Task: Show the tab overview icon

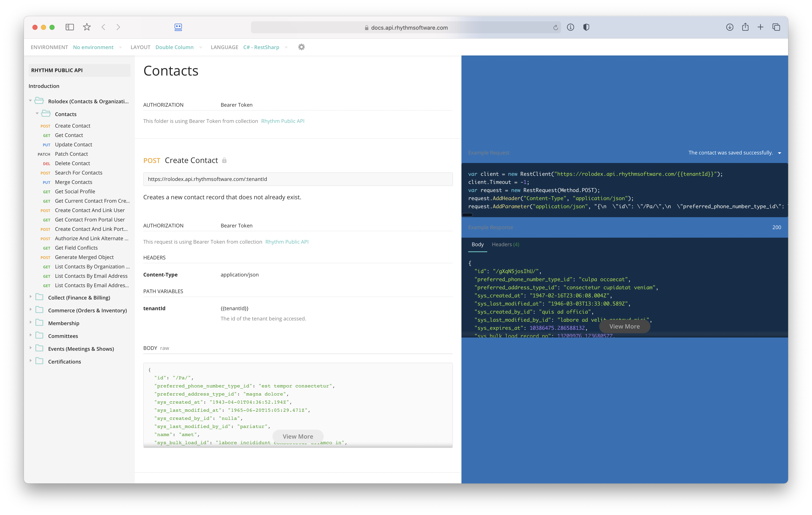Action: pyautogui.click(x=776, y=27)
